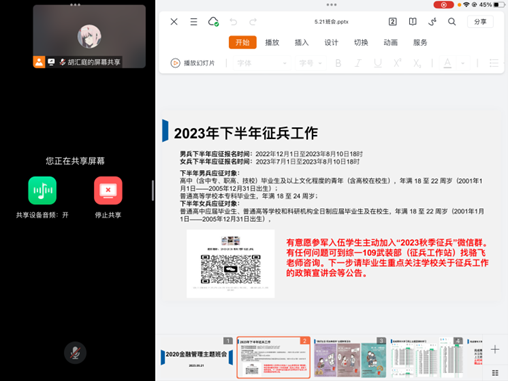Image resolution: width=508 pixels, height=381 pixels.
Task: Toggle subscript formatting
Action: (x=417, y=63)
